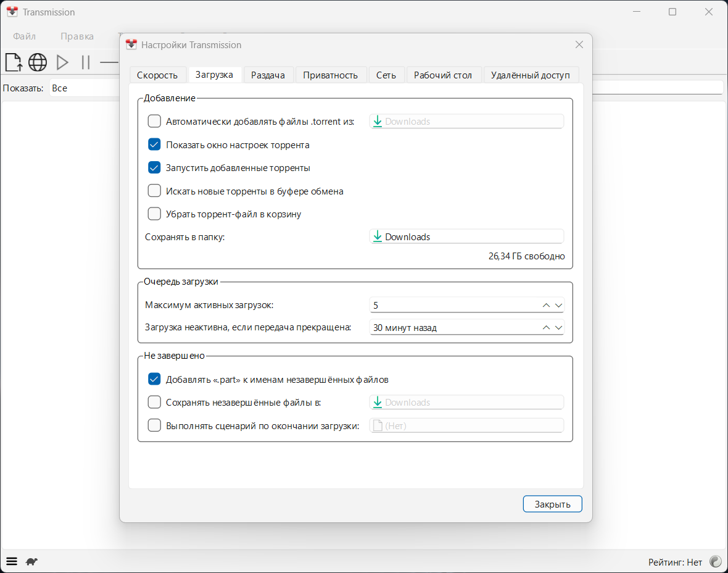
Task: Click the icon in Настройки Transmission title bar
Action: [x=131, y=44]
